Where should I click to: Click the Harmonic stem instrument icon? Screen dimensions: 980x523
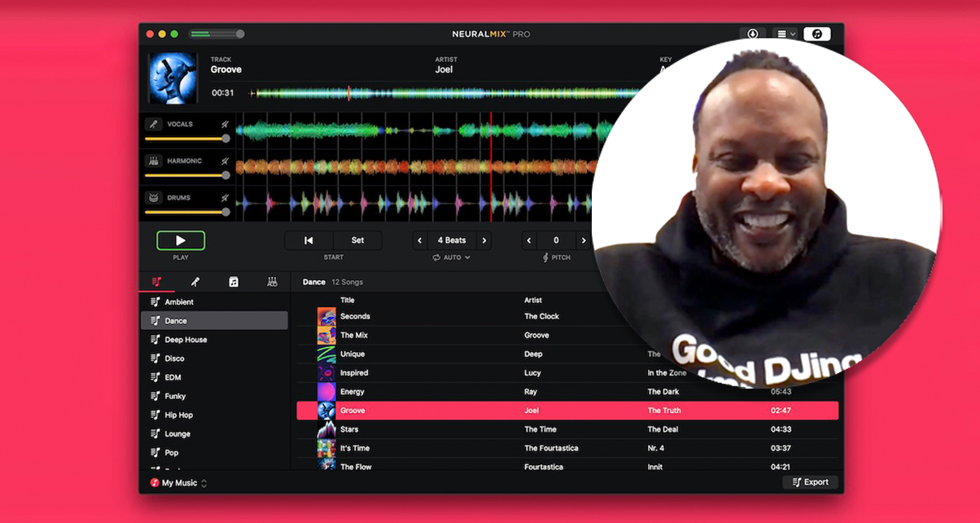click(153, 161)
